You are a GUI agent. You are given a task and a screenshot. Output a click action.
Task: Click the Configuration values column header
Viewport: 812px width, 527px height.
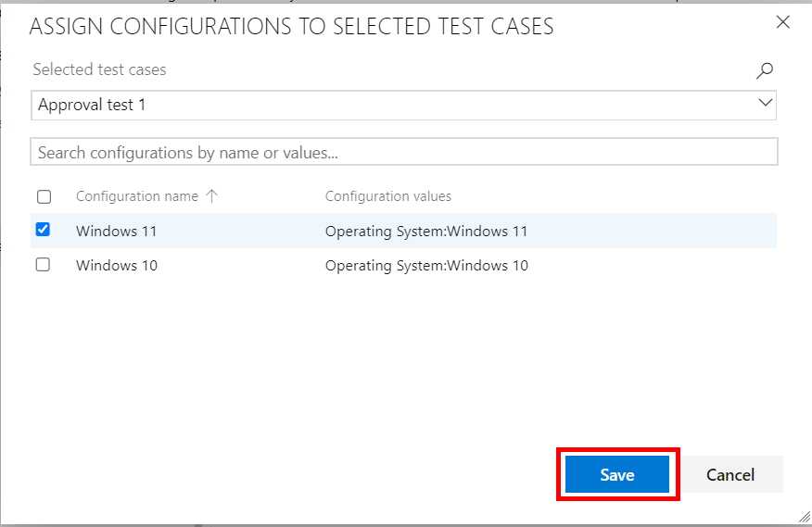(x=387, y=196)
